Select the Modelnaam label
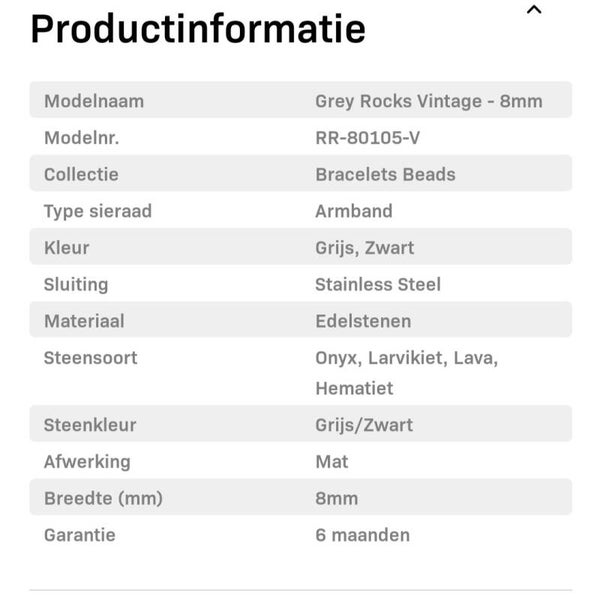Image resolution: width=600 pixels, height=600 pixels. 94,101
